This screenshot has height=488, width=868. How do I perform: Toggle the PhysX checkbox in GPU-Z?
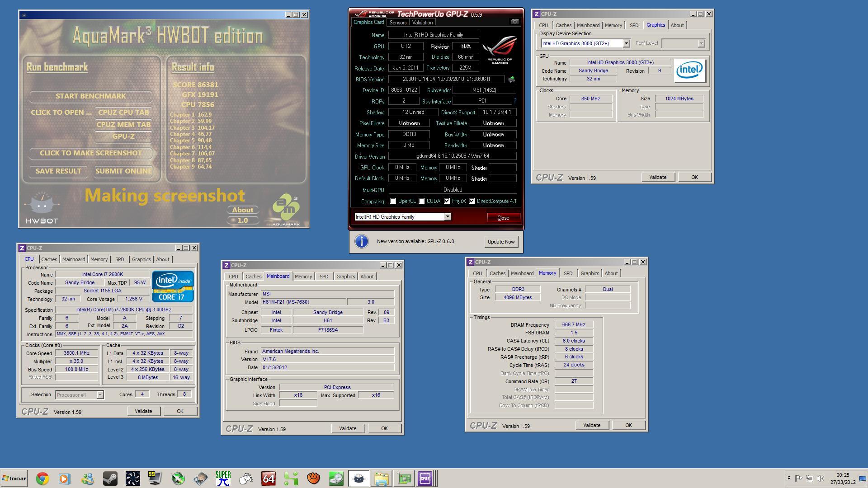[x=447, y=202]
